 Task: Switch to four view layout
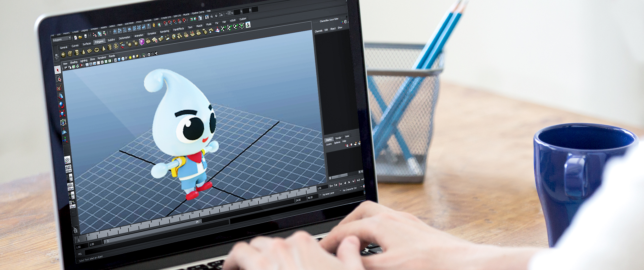pyautogui.click(x=68, y=169)
